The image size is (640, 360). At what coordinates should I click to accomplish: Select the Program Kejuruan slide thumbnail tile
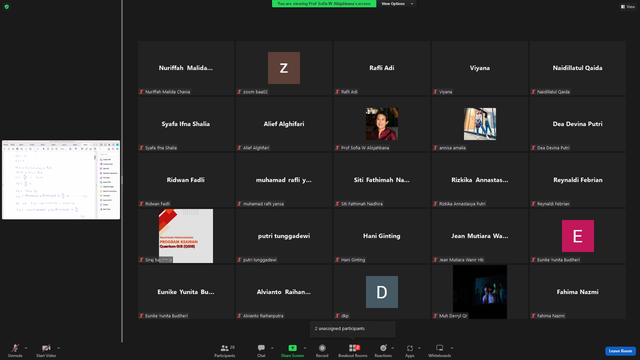186,236
